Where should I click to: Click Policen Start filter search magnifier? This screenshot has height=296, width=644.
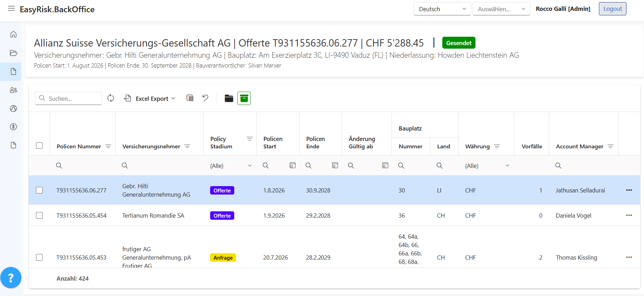click(x=266, y=165)
